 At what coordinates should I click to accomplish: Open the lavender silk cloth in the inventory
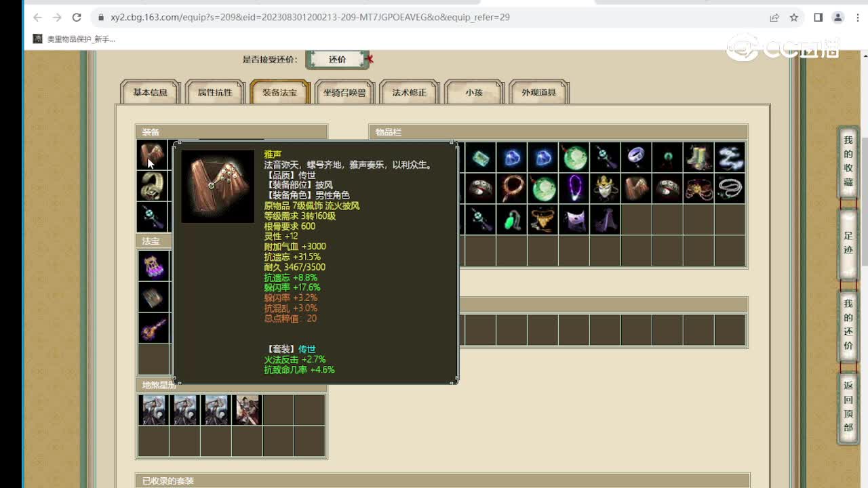pos(574,220)
